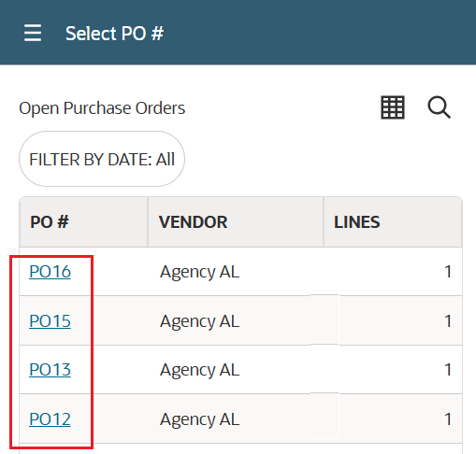Screen dimensions: 476x454
Task: Click Agency AL vendor in PO15 row
Action: [199, 321]
